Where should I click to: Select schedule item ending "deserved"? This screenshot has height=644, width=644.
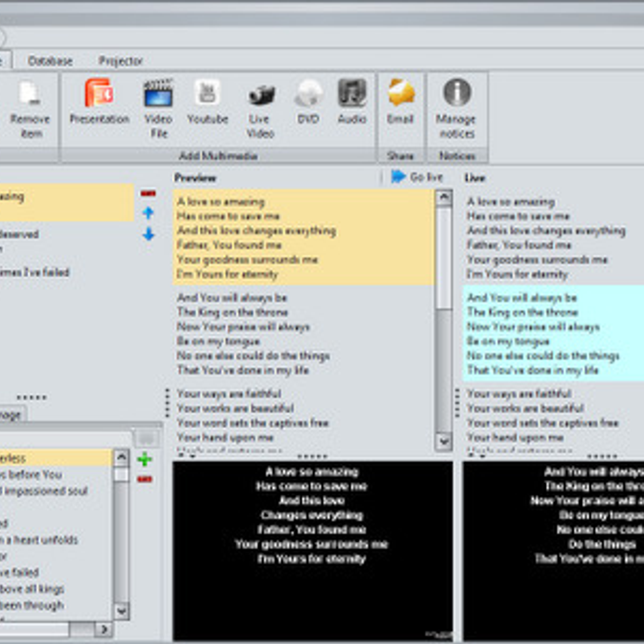(20, 235)
